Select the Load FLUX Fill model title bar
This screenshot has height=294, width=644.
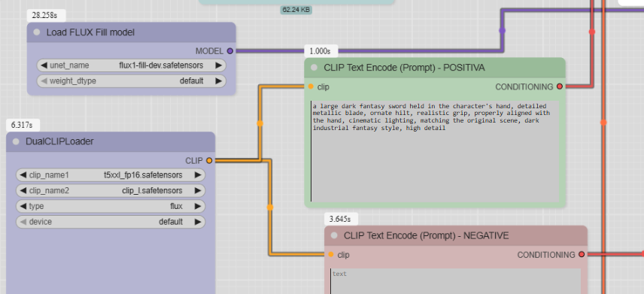(132, 32)
